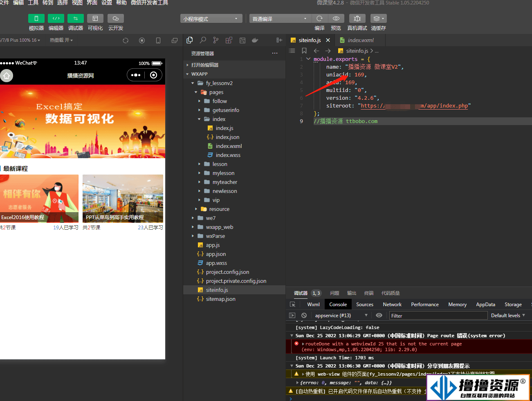Switch to the Performance devtools tab
Screen dimensions: 532x401
click(x=425, y=305)
